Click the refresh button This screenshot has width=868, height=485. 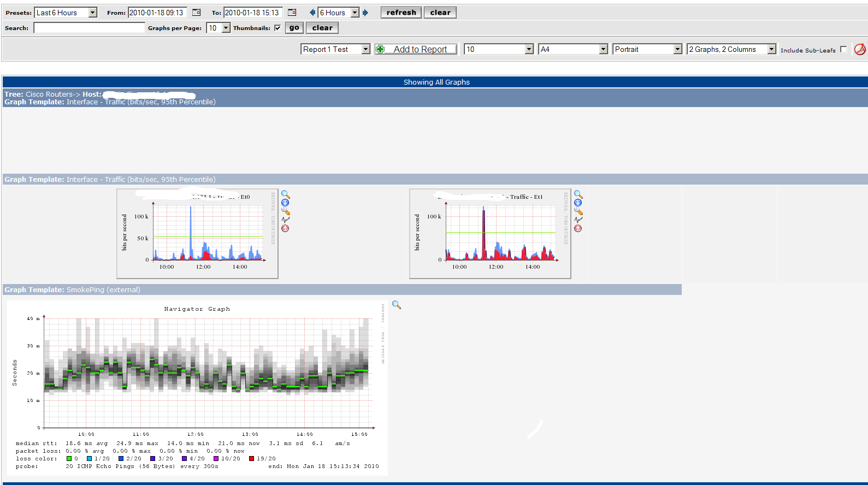pyautogui.click(x=401, y=13)
